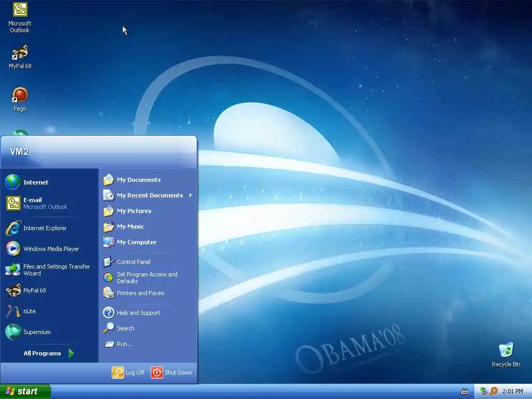Expand All Programs list
This screenshot has height=399, width=532.
pos(49,353)
